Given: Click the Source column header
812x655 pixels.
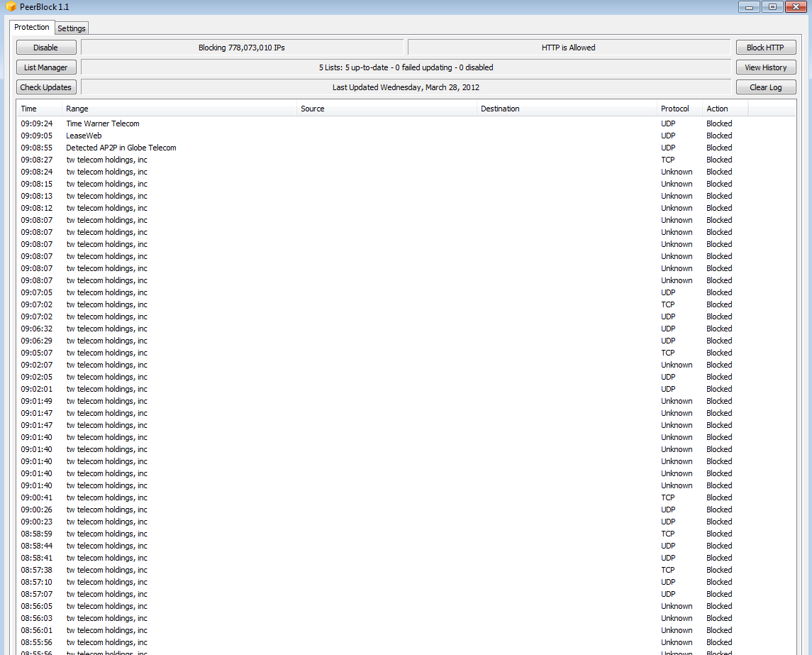Looking at the screenshot, I should (386, 109).
